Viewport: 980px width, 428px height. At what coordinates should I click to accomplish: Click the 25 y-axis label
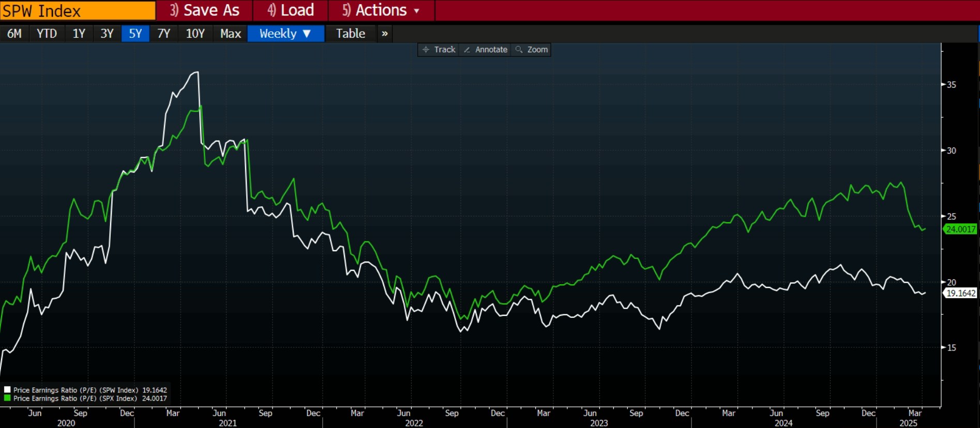952,216
